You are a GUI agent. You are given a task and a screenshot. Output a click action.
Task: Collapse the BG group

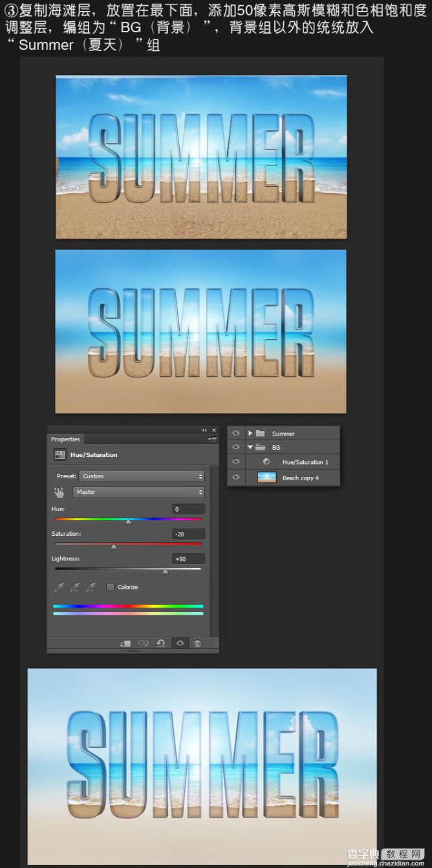point(250,447)
